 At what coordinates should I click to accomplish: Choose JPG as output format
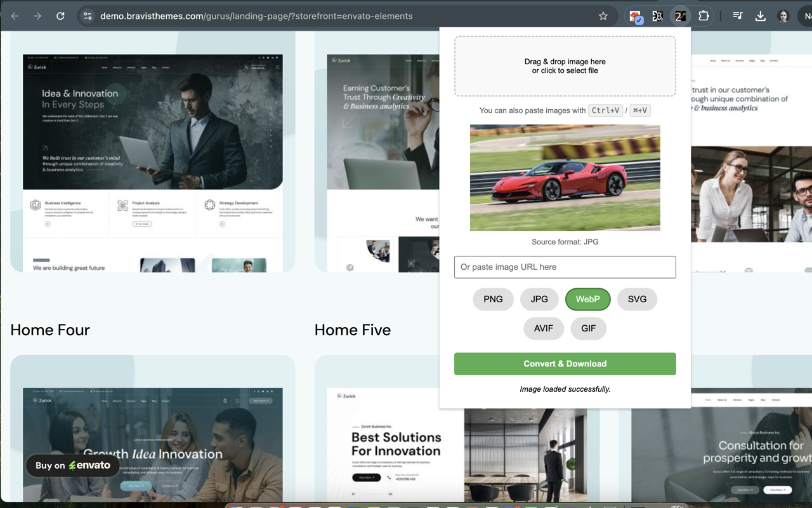tap(539, 299)
